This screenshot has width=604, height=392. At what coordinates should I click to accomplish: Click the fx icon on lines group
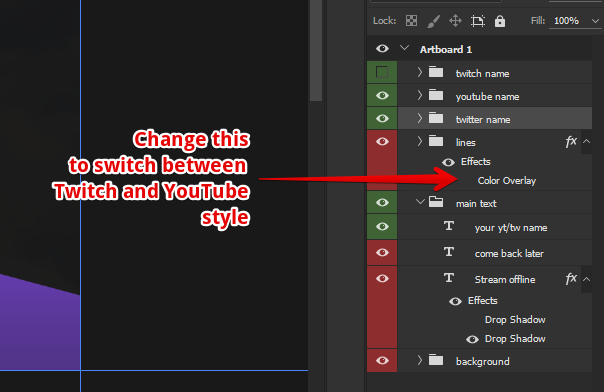click(x=571, y=142)
